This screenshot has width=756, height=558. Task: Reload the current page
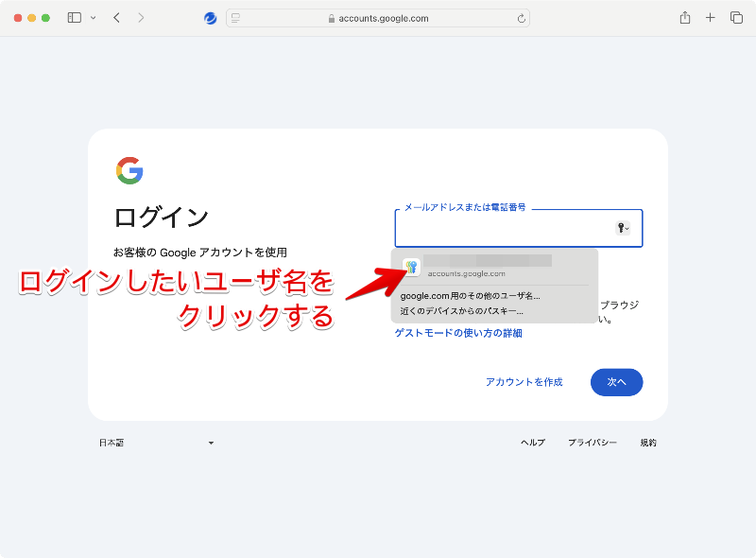tap(522, 18)
